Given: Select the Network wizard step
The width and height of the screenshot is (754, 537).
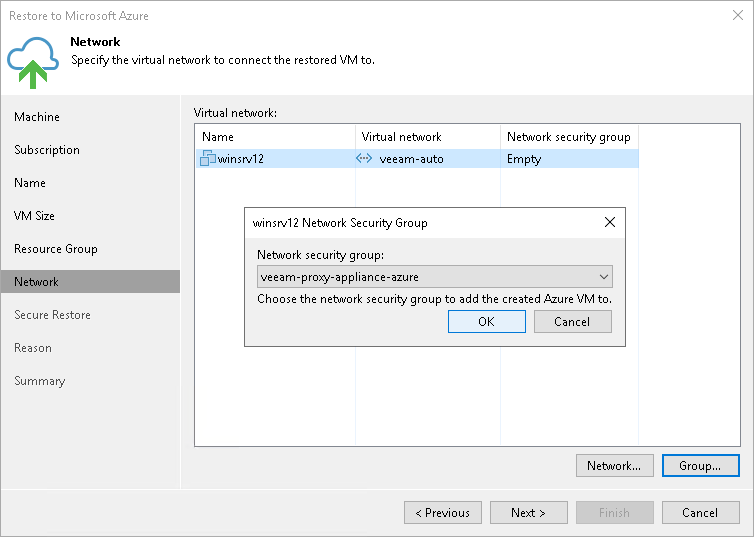Looking at the screenshot, I should 90,282.
